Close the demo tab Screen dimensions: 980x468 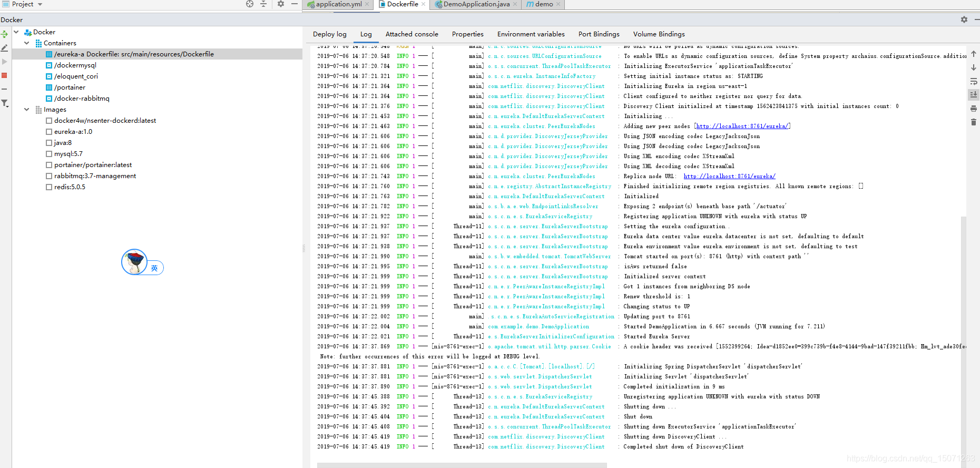point(558,4)
